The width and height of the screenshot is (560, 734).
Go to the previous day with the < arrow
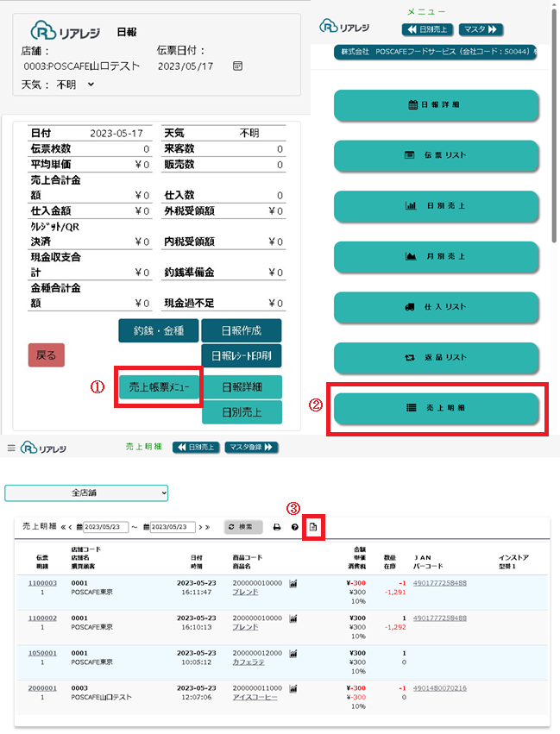(70, 528)
